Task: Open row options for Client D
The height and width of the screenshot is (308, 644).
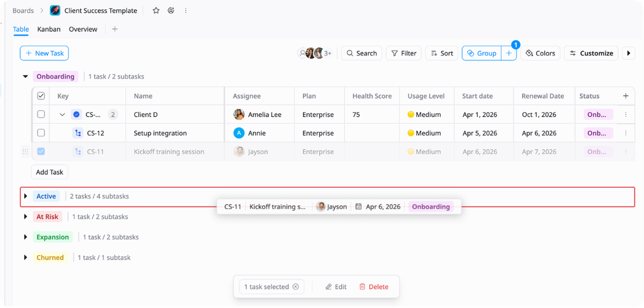Action: tap(626, 115)
